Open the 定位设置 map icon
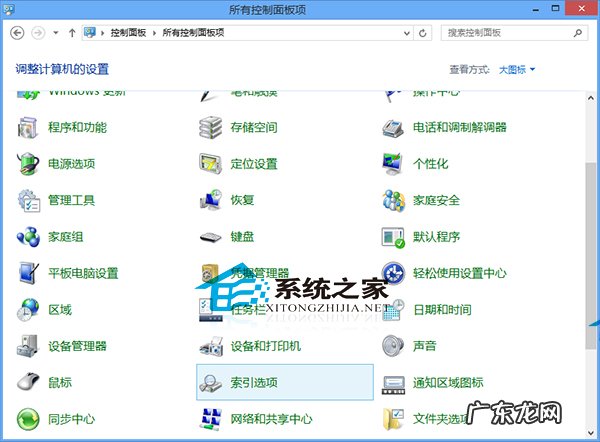This screenshot has width=600, height=442. (210, 164)
